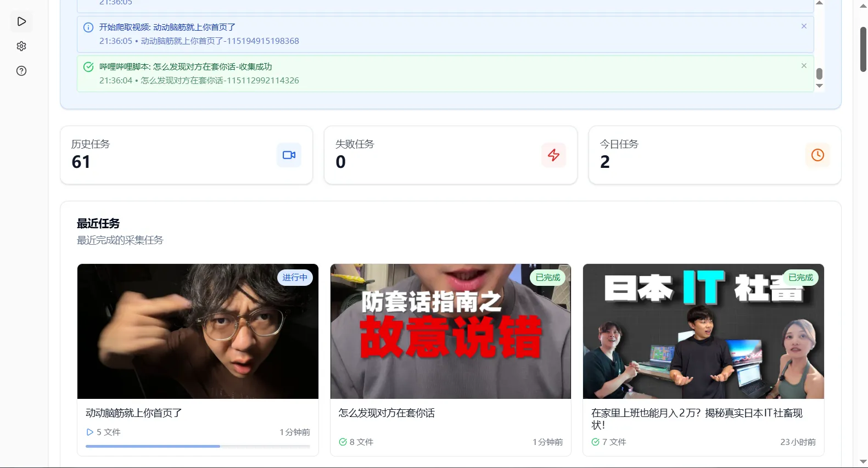
Task: Click the lightning icon in 失败任务 card
Action: 553,155
